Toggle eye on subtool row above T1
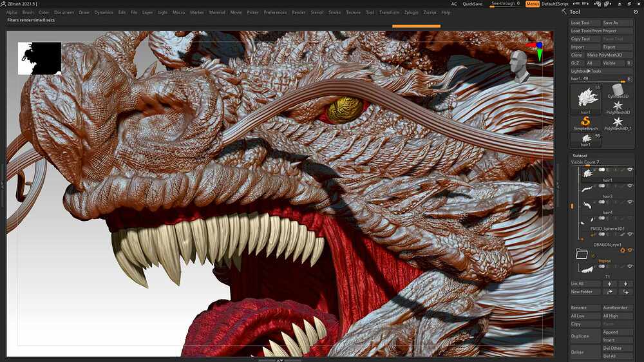 click(630, 266)
